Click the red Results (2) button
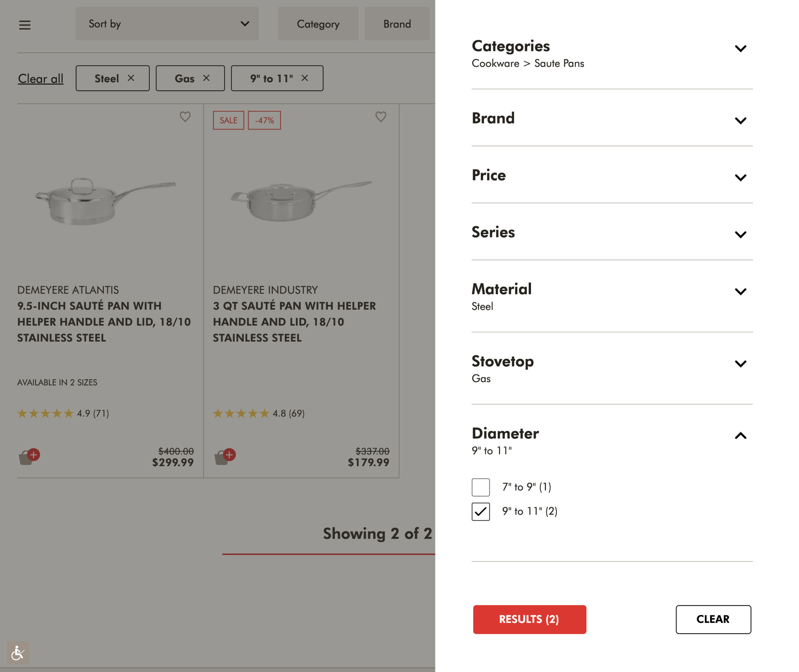The width and height of the screenshot is (799, 672). [x=529, y=619]
